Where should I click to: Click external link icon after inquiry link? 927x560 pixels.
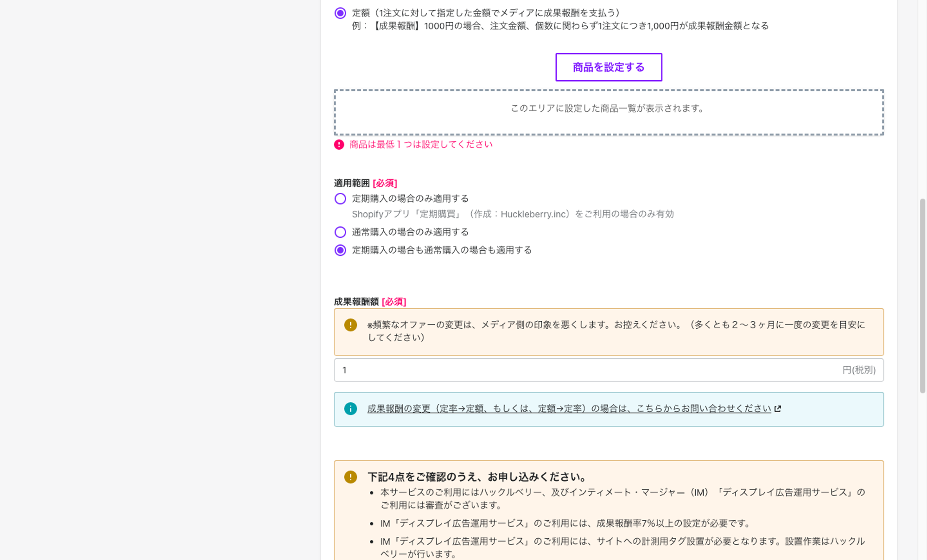(x=778, y=409)
